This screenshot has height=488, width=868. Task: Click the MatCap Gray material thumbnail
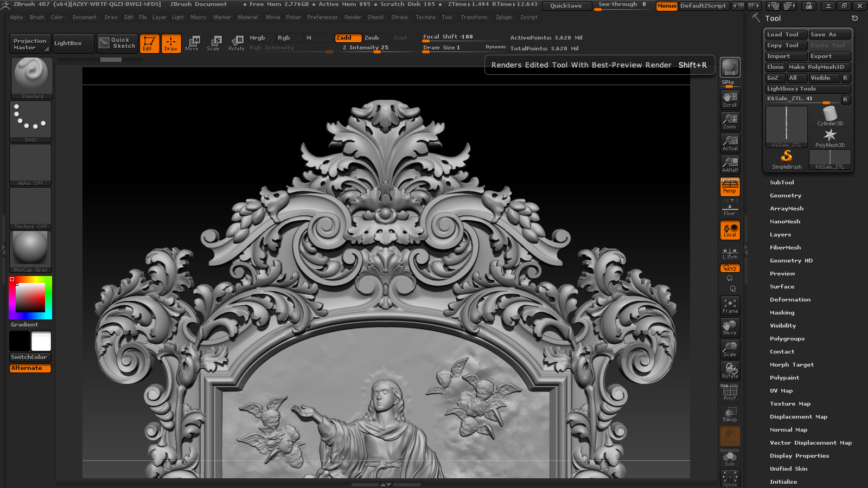tap(30, 251)
